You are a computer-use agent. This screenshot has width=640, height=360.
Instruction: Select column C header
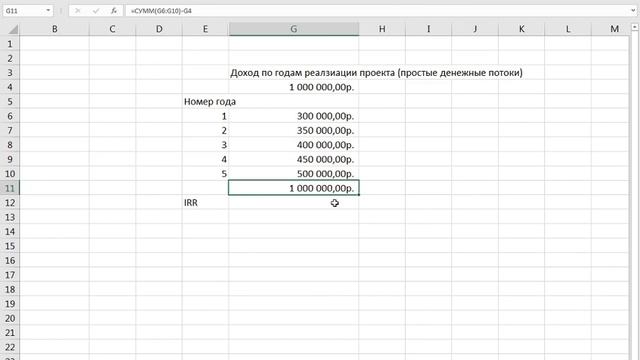(112, 29)
